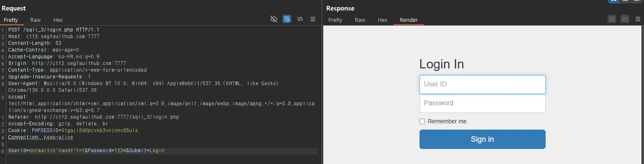The height and width of the screenshot is (164, 644).
Task: Switch to the Request Raw tab
Action: click(35, 20)
